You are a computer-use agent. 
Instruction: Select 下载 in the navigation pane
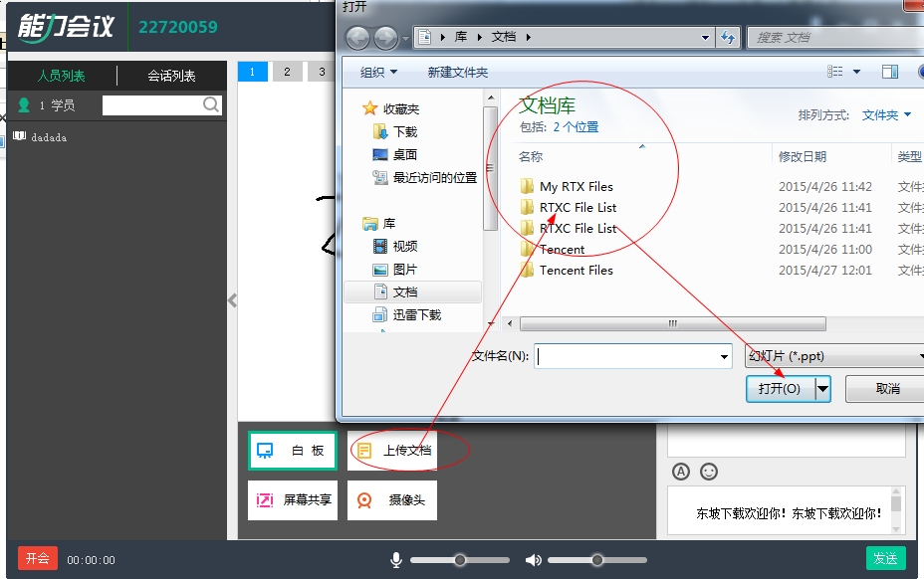pos(395,131)
